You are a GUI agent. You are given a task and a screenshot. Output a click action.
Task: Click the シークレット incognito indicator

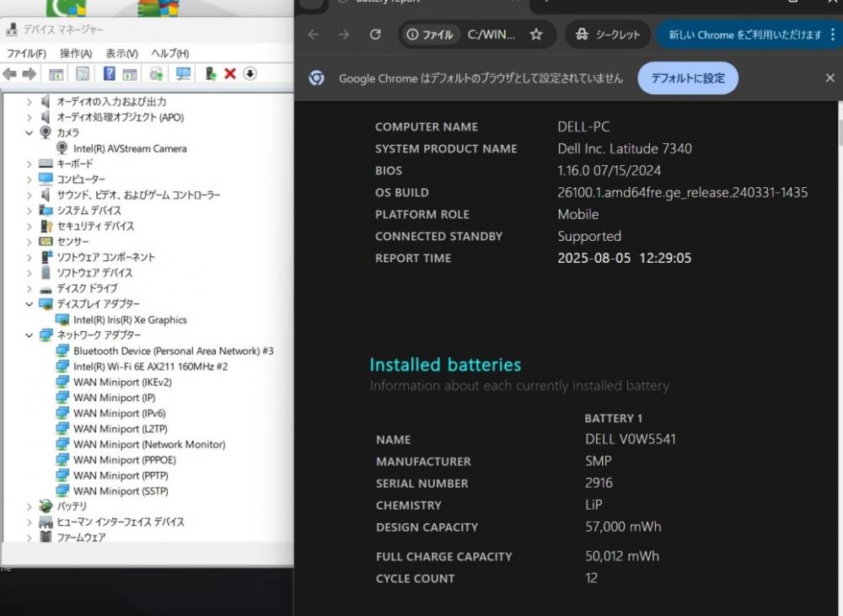pos(608,35)
